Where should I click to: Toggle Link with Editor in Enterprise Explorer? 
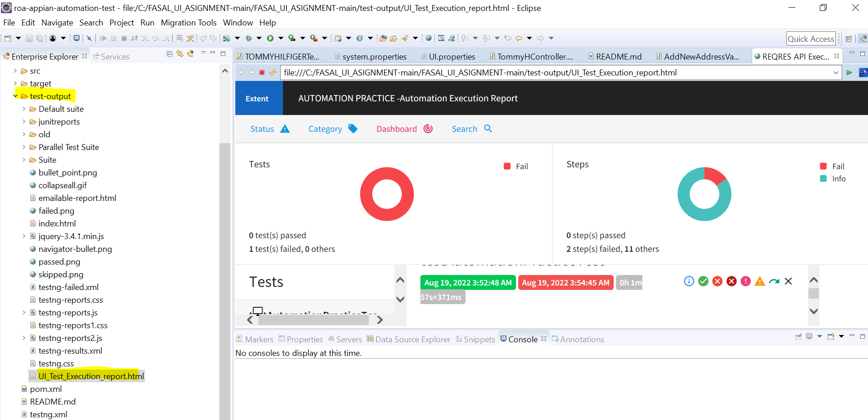pos(180,54)
